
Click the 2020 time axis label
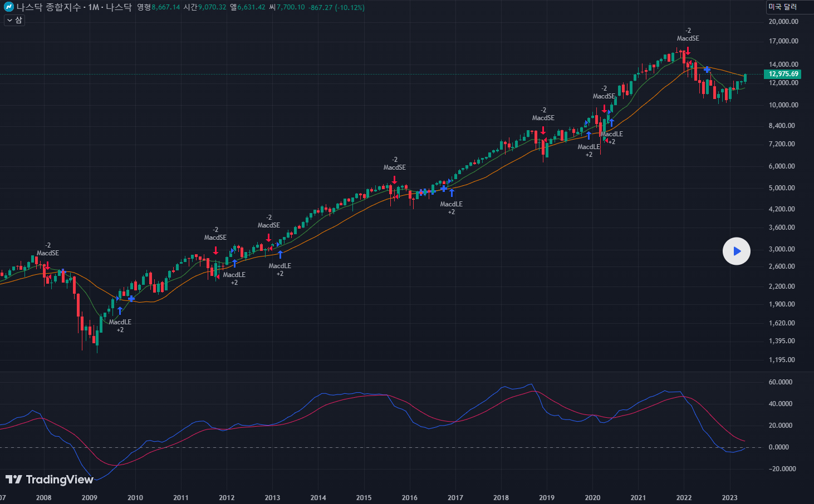point(592,498)
